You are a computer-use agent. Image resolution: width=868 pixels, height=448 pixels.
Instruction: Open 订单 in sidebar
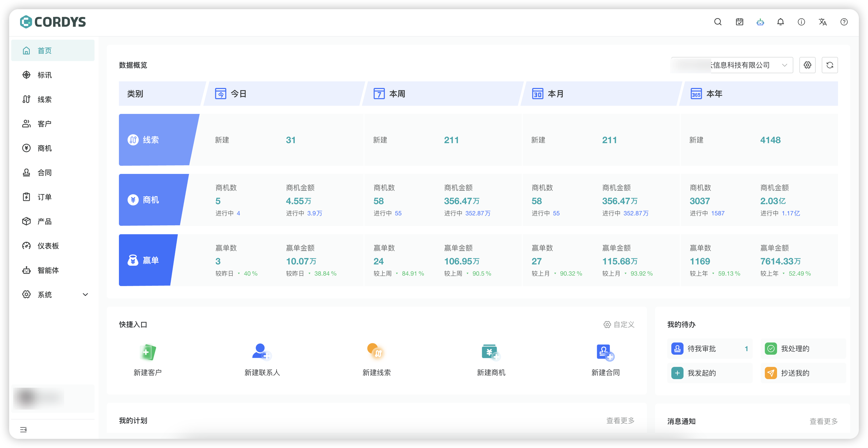[53, 197]
